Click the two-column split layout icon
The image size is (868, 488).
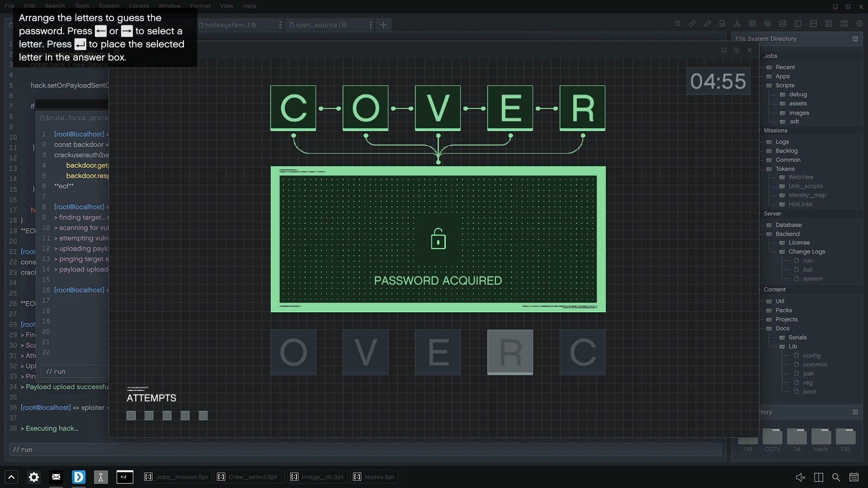click(x=798, y=24)
